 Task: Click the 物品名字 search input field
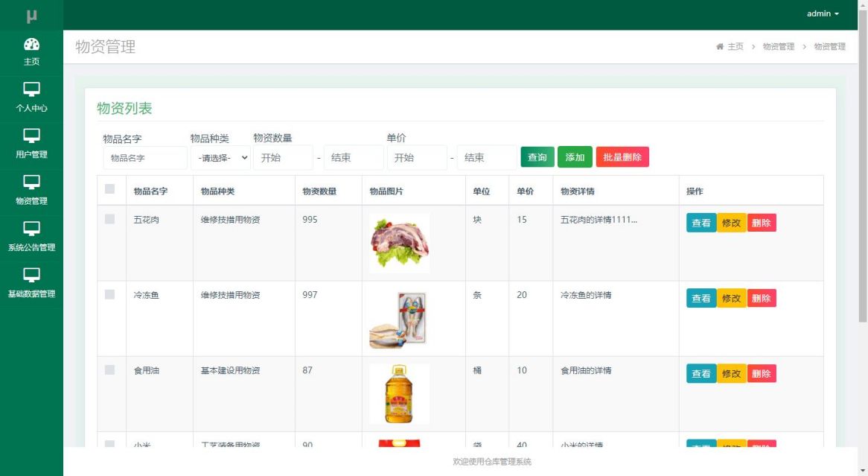coord(145,158)
